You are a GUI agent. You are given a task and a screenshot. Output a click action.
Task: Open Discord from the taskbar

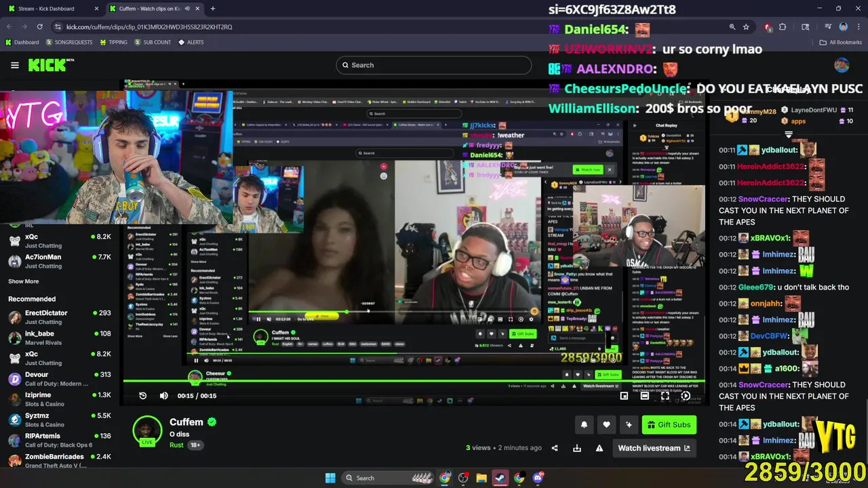click(538, 478)
